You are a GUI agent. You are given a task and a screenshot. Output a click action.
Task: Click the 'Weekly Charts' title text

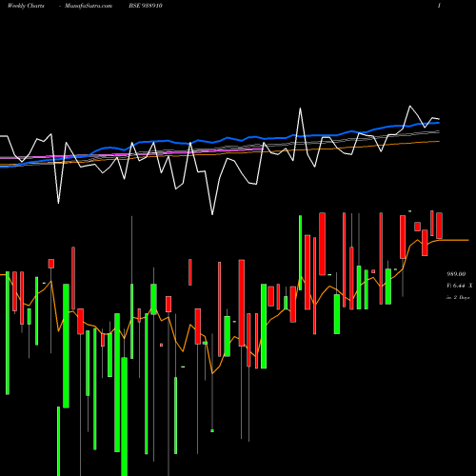point(26,6)
